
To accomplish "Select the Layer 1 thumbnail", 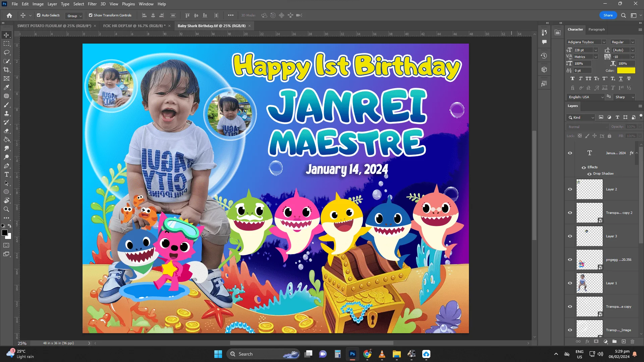I will point(590,283).
